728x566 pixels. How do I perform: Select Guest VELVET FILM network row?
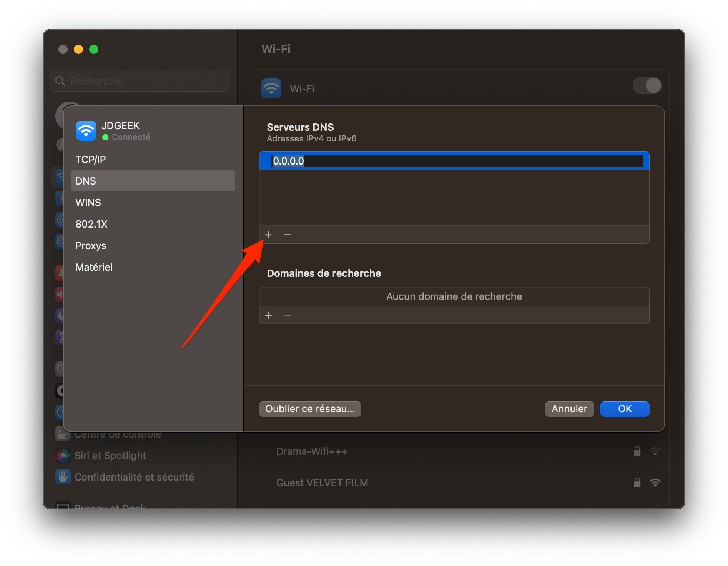(x=461, y=483)
